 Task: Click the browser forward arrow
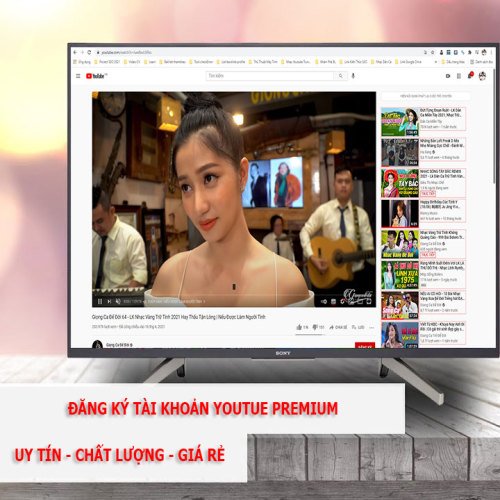tap(82, 52)
